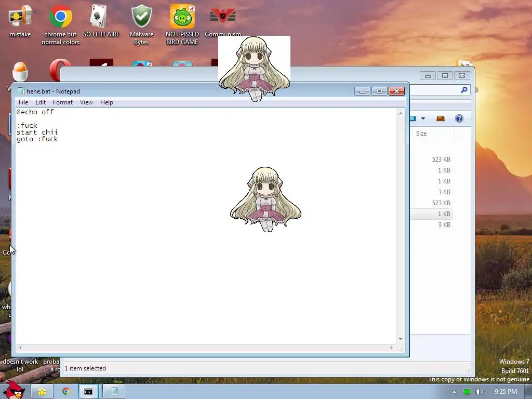The width and height of the screenshot is (532, 399).
Task: Select the last 3 KB file row
Action: coord(432,224)
